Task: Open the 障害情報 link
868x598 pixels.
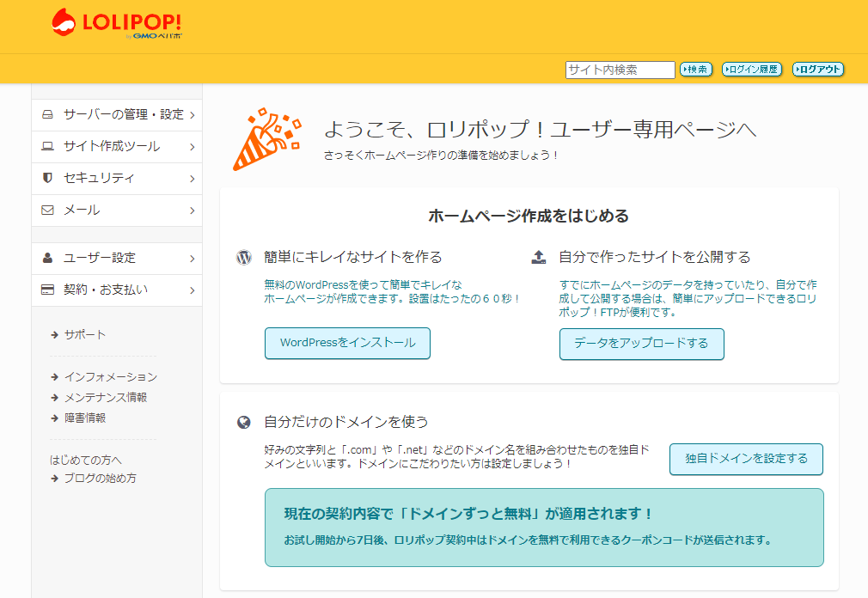Action: point(85,418)
